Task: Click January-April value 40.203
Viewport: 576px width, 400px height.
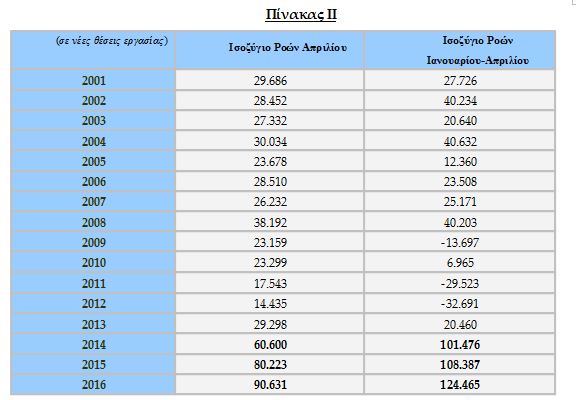Action: point(460,223)
